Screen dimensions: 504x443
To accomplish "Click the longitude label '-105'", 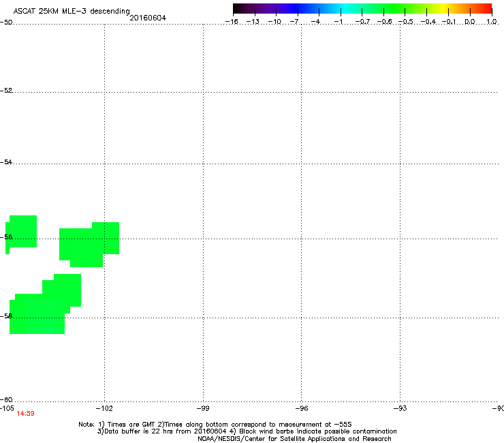I will [x=7, y=408].
